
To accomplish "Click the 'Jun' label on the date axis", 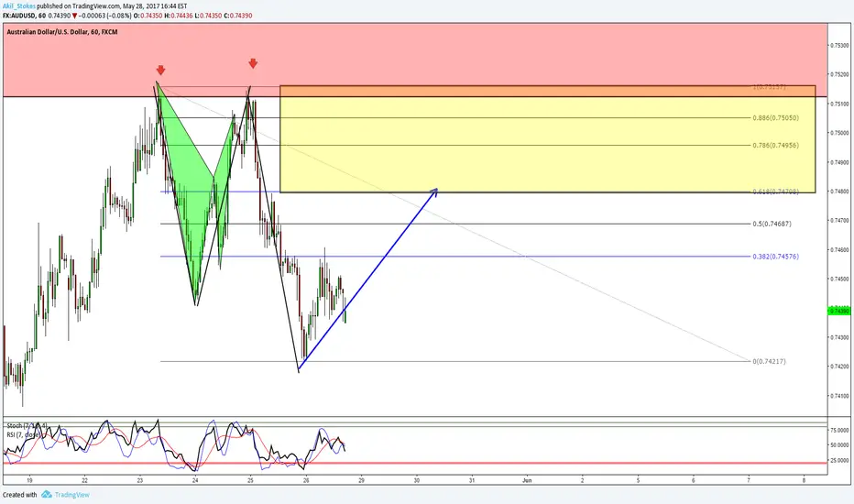I will click(527, 480).
